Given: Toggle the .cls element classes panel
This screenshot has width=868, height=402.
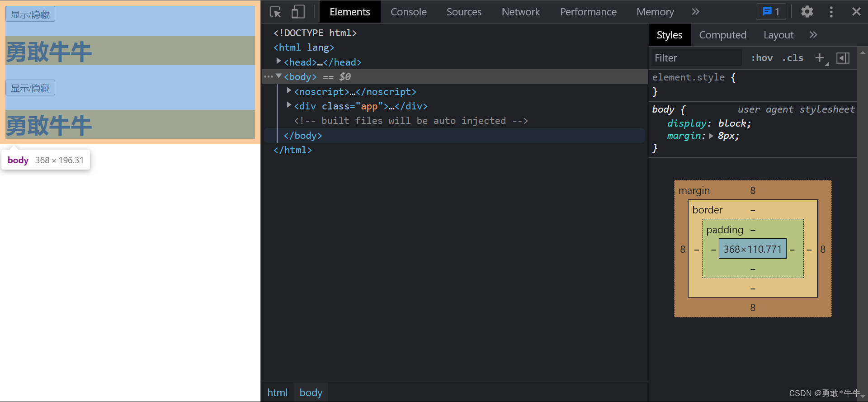Looking at the screenshot, I should pyautogui.click(x=793, y=58).
